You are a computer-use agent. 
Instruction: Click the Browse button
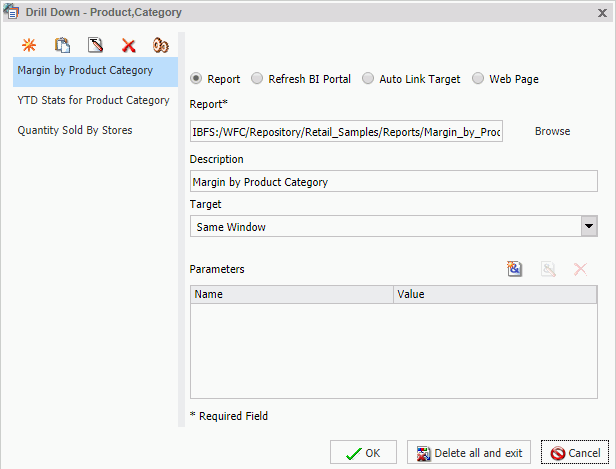[x=552, y=131]
